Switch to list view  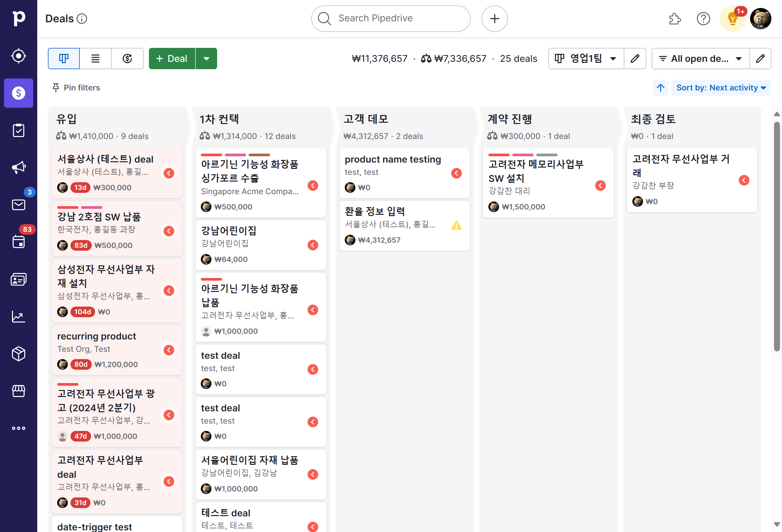pos(95,59)
